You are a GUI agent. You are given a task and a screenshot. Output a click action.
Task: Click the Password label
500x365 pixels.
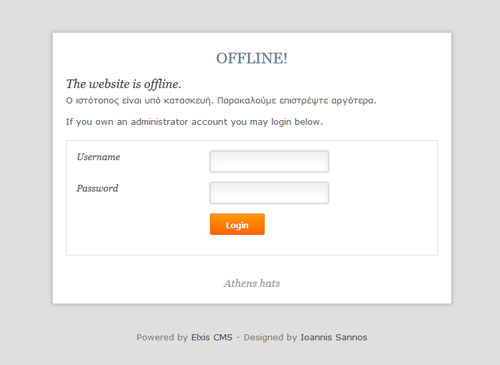[x=97, y=188]
